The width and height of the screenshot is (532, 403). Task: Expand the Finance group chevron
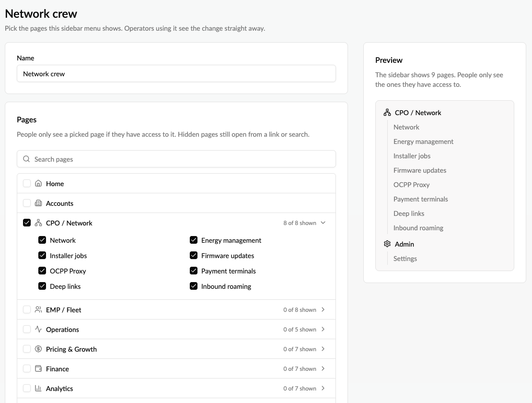click(x=323, y=369)
